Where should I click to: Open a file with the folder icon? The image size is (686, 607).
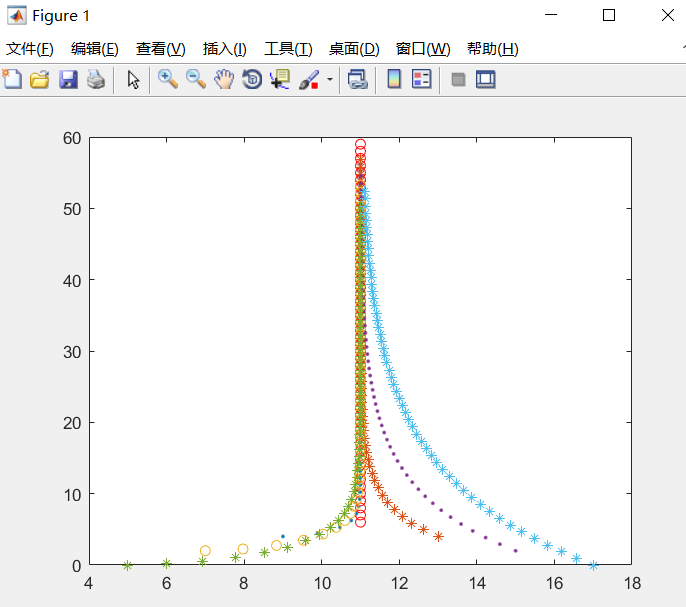point(40,80)
